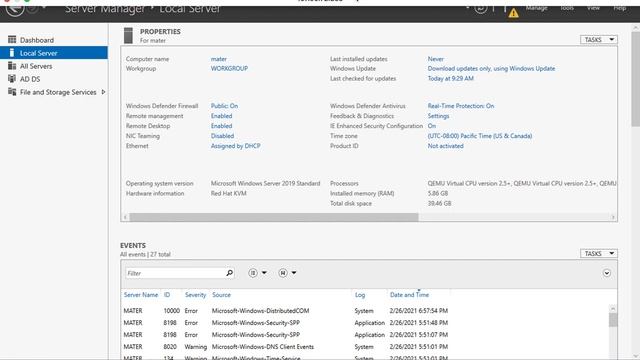Click the magnifier search icon in Filter
Image resolution: width=640 pixels, height=360 pixels.
click(230, 273)
